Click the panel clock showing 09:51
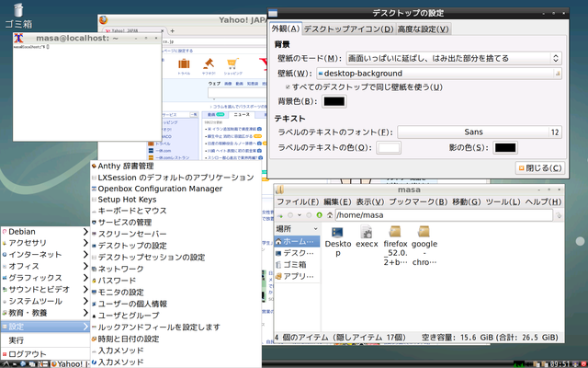The height and width of the screenshot is (368, 588). (x=560, y=364)
